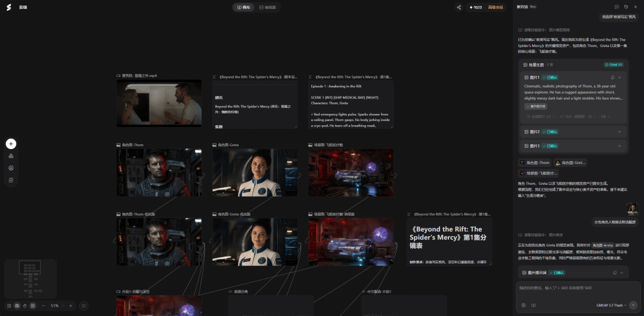This screenshot has width=644, height=316.
Task: Toggle the hand pan tool
Action: 24,306
